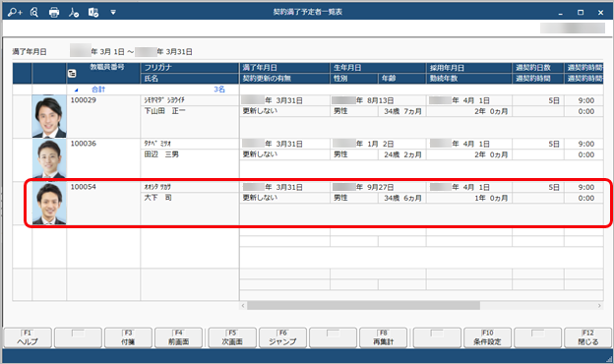Close the list with F12 閉じる
The height and width of the screenshot is (364, 614).
(587, 337)
